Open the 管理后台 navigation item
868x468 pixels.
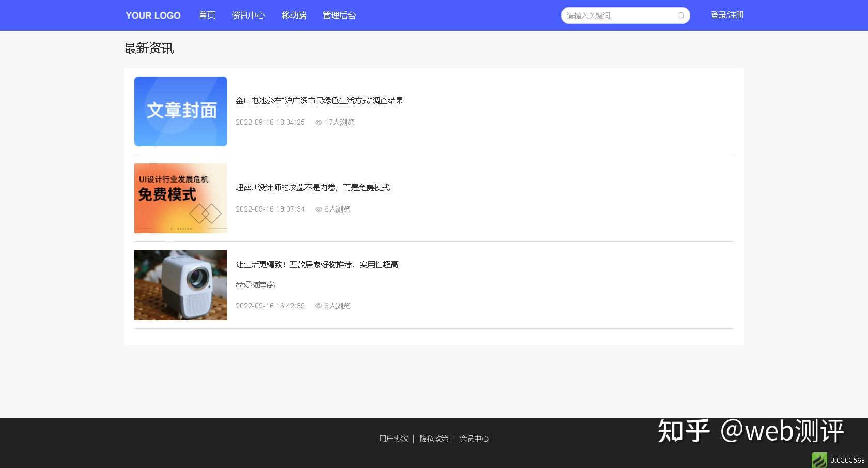[339, 16]
